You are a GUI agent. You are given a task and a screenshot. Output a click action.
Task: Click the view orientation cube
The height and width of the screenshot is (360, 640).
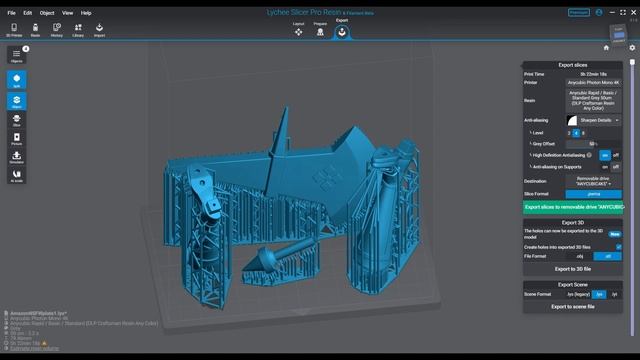pyautogui.click(x=619, y=34)
